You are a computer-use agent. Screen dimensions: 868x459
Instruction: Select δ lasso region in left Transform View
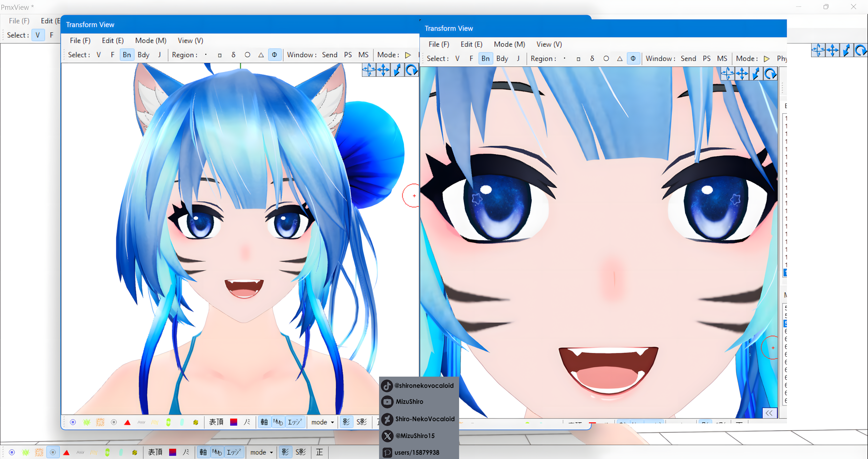(233, 55)
